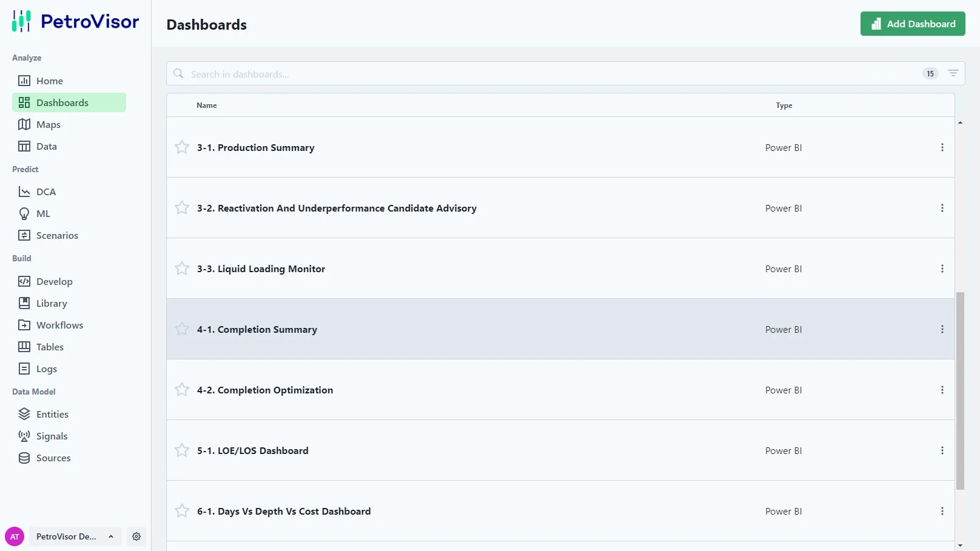The width and height of the screenshot is (980, 551).
Task: Click the PetroVisor logo
Action: [x=75, y=21]
